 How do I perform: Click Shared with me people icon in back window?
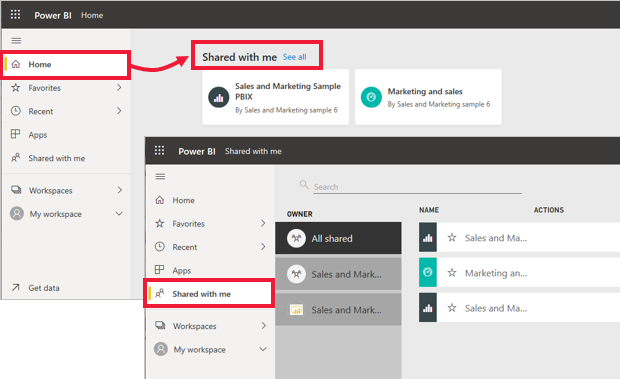[x=16, y=158]
